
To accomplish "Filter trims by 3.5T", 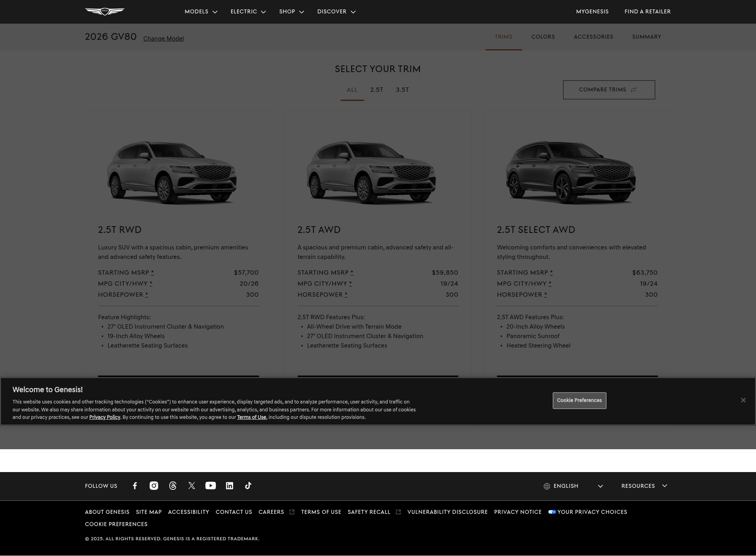I will coord(402,90).
